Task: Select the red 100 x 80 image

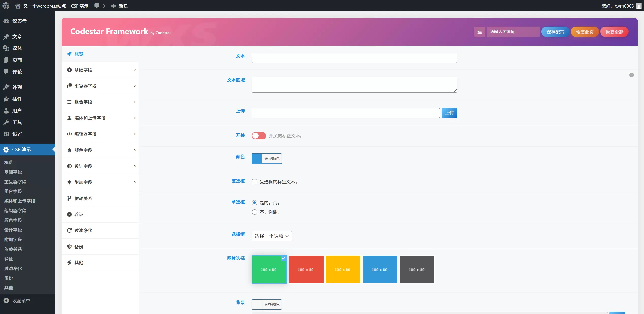Action: (306, 269)
